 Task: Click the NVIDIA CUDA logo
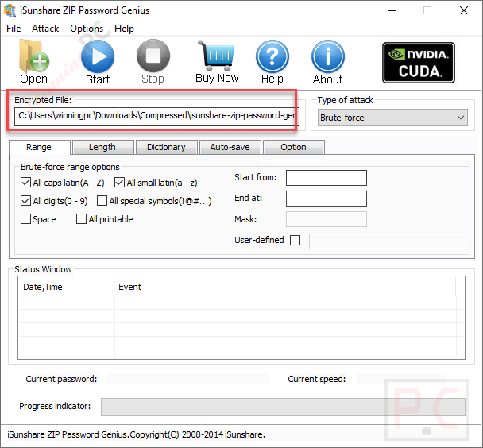[419, 63]
